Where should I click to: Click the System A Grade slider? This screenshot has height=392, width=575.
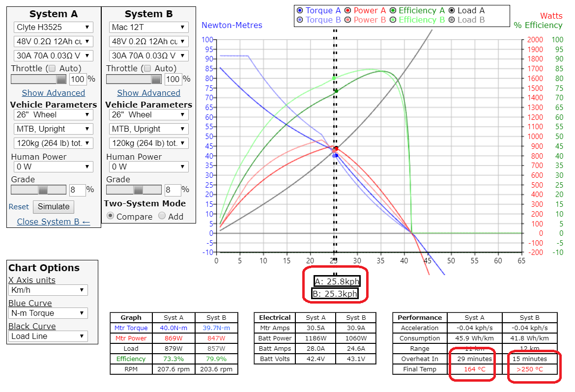click(x=38, y=190)
